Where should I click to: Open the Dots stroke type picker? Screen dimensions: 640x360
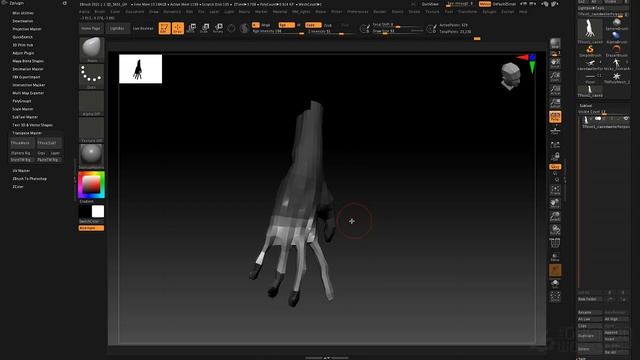(x=91, y=76)
